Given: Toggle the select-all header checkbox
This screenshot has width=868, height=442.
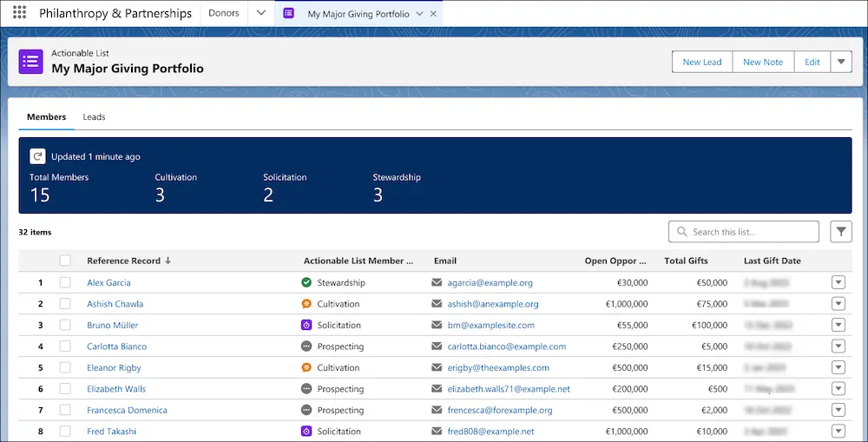Looking at the screenshot, I should (x=65, y=261).
